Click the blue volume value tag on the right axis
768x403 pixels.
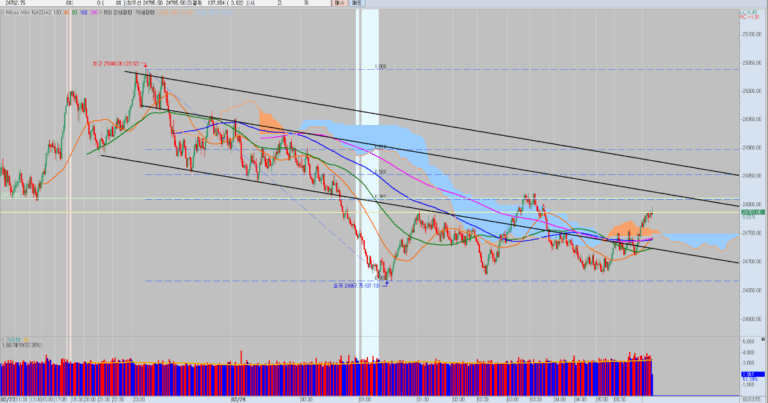coord(753,375)
